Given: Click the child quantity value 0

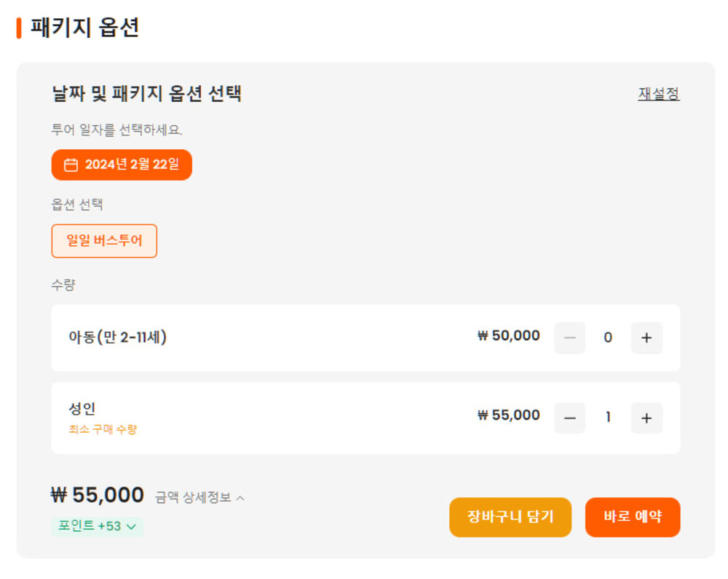Looking at the screenshot, I should coord(608,338).
